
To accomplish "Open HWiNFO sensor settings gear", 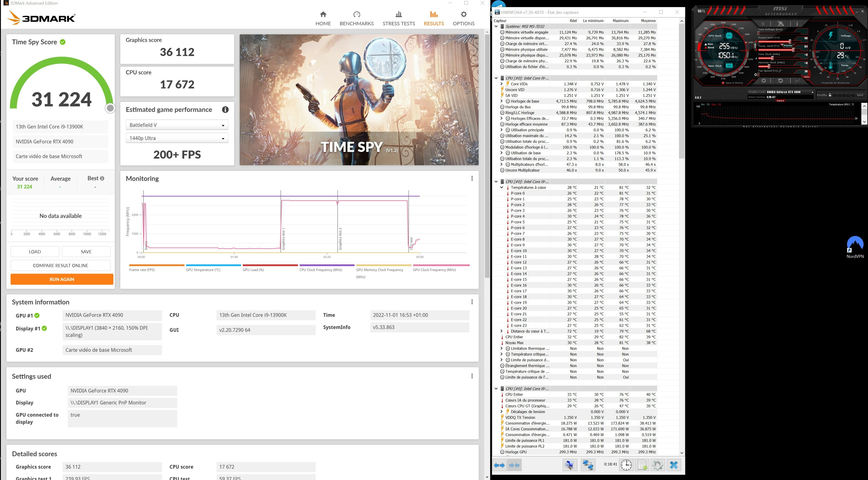I will coord(657,465).
